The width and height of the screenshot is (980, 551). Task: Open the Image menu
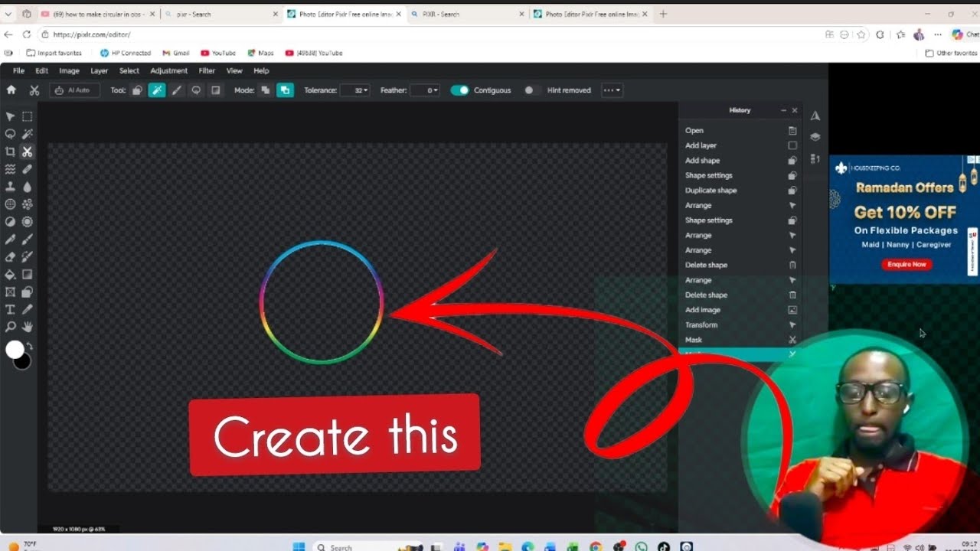(69, 70)
